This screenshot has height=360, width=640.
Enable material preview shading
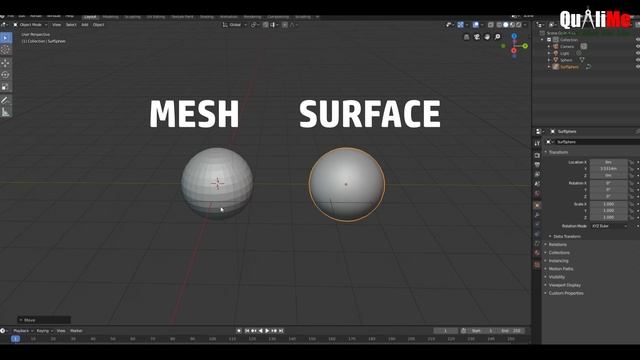[x=512, y=25]
